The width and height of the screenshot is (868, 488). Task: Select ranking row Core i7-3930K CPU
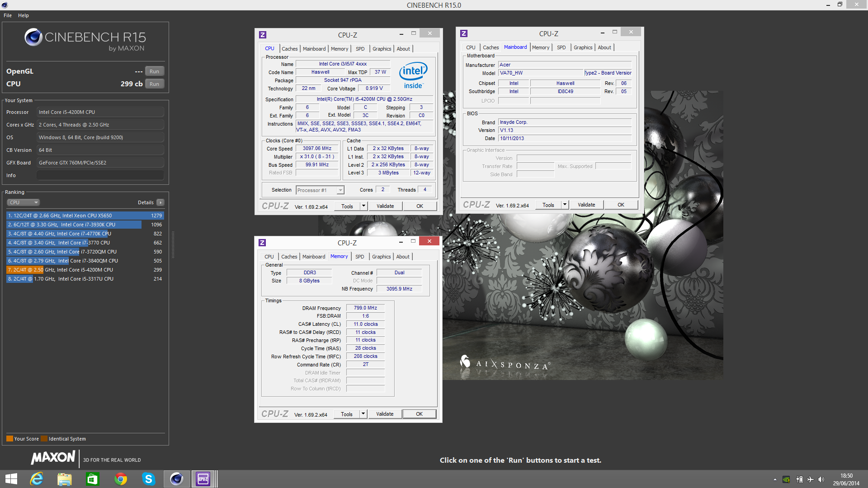coord(85,225)
